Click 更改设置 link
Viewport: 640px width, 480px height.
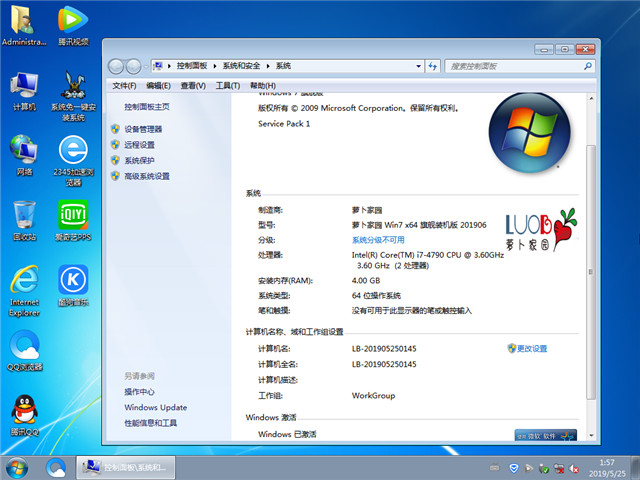[x=531, y=348]
